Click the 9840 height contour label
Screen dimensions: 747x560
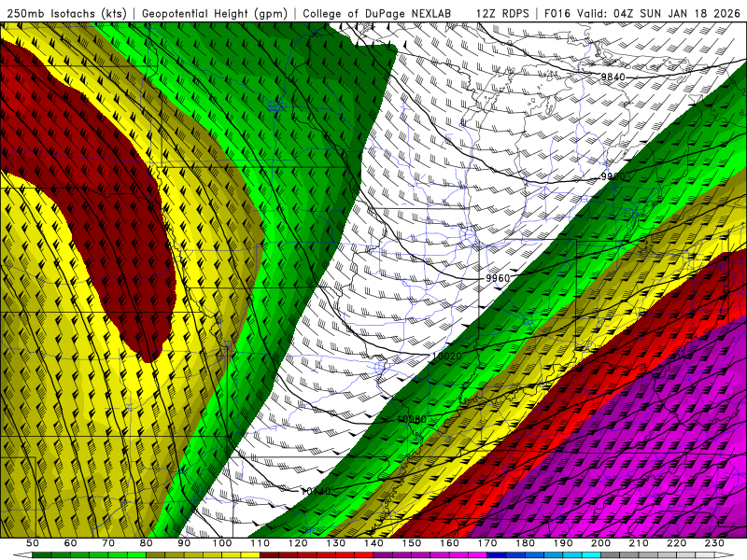tap(613, 77)
